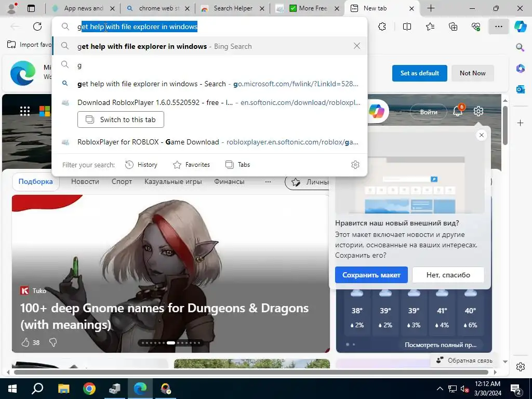Click Switch to this tab button
The image size is (532, 399).
pos(121,119)
